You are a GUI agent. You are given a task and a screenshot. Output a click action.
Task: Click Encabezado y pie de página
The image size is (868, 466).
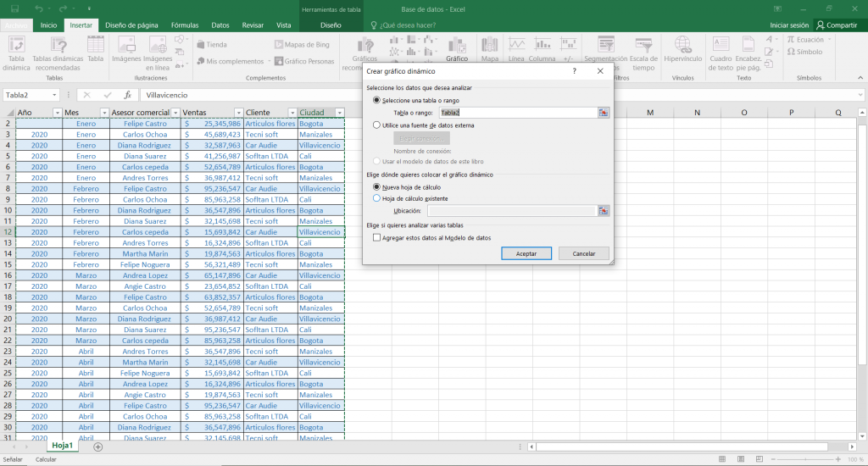(x=748, y=53)
